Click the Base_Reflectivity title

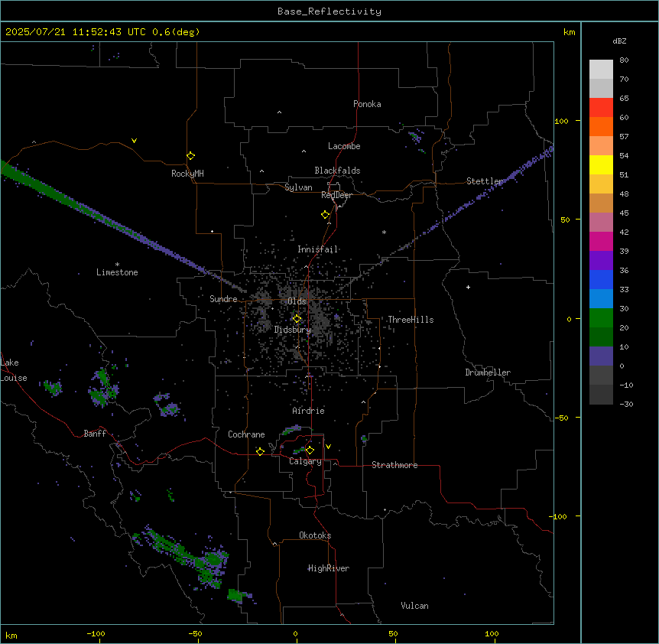[329, 11]
